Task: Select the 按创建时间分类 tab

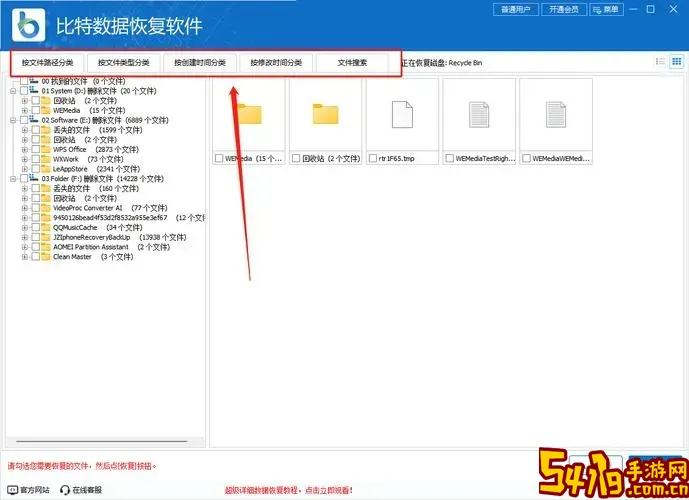Action: click(200, 63)
